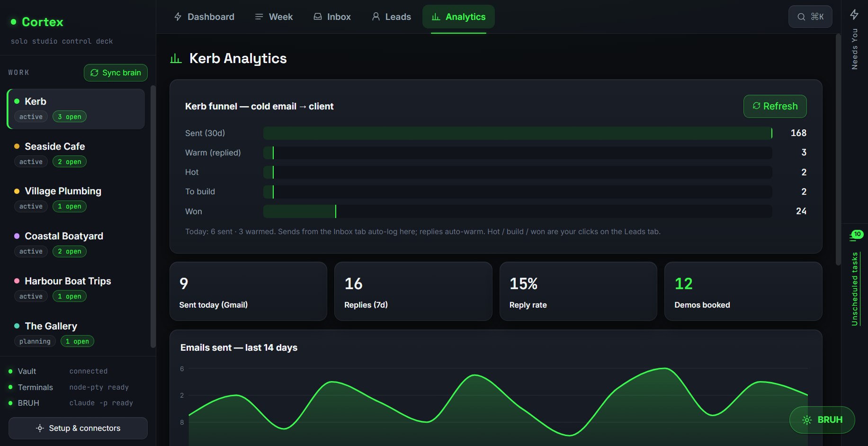
Task: Open the Dashboard tab
Action: pyautogui.click(x=204, y=17)
